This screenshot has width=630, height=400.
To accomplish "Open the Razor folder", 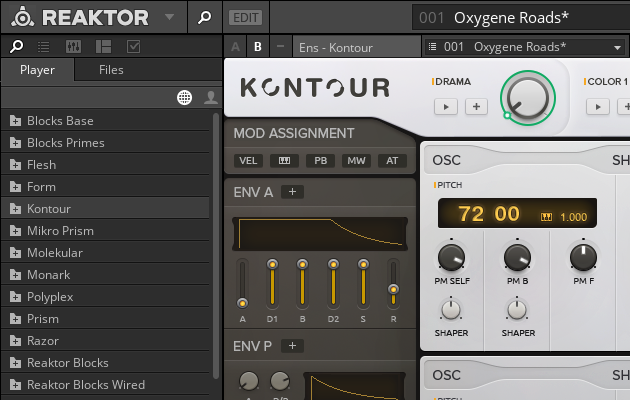I will pyautogui.click(x=105, y=341).
